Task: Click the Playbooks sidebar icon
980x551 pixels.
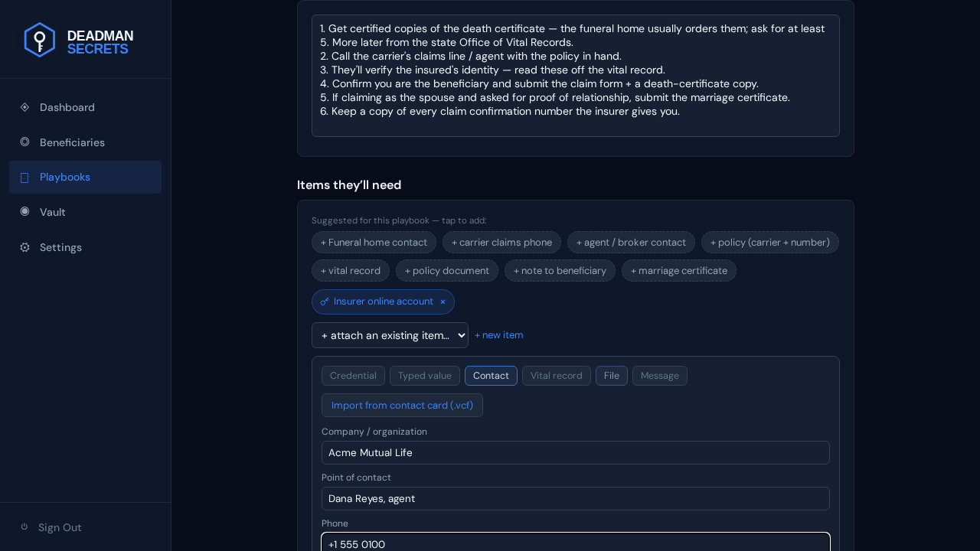Action: (24, 178)
